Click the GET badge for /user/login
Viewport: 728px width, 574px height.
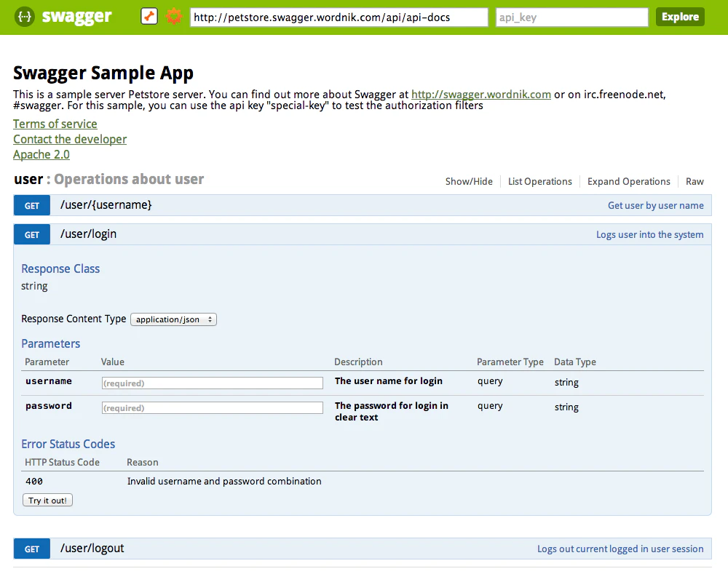(x=31, y=235)
